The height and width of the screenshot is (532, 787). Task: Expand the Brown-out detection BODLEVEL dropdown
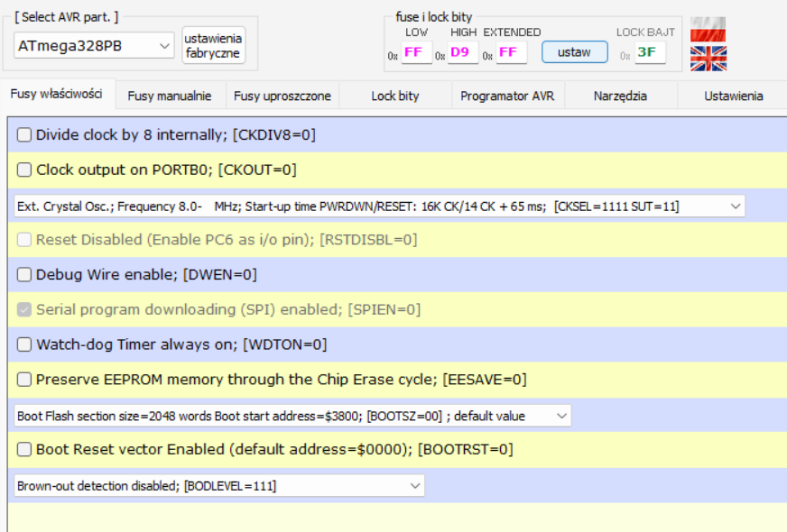(219, 485)
